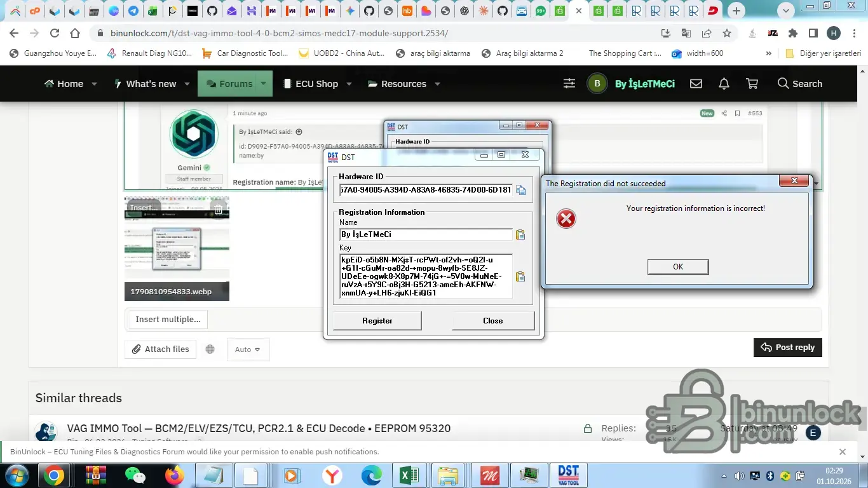Expand the Resources dropdown arrow
Viewport: 868px width, 488px height.
(437, 84)
